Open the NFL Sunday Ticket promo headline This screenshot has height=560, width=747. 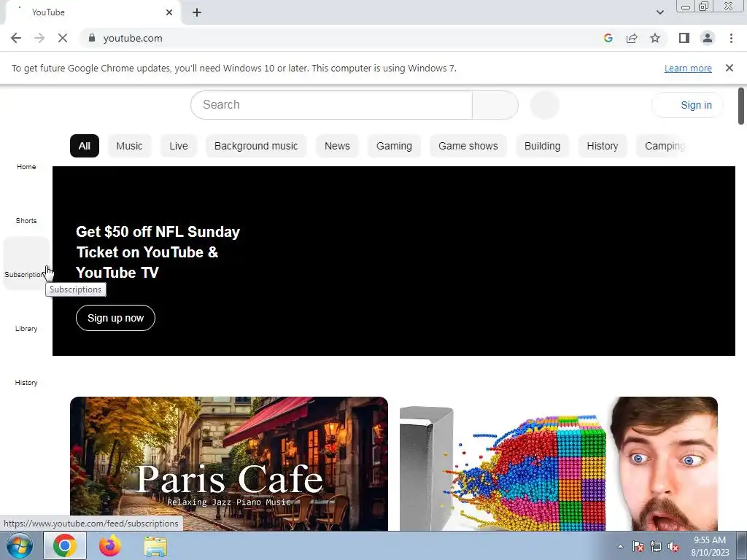click(158, 252)
